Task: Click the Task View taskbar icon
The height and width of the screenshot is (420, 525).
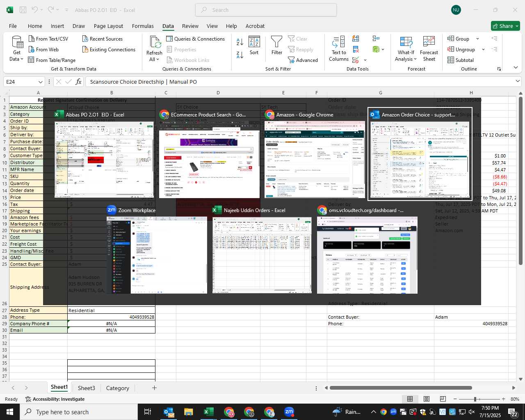Action: pyautogui.click(x=148, y=412)
